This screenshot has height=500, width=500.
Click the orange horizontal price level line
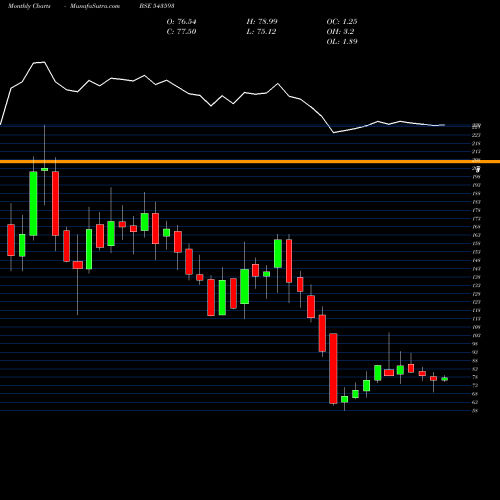[250, 161]
